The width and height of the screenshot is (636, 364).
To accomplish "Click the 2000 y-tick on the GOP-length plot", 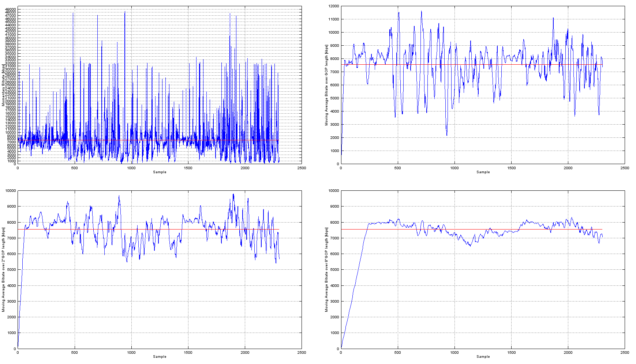I will pos(335,138).
